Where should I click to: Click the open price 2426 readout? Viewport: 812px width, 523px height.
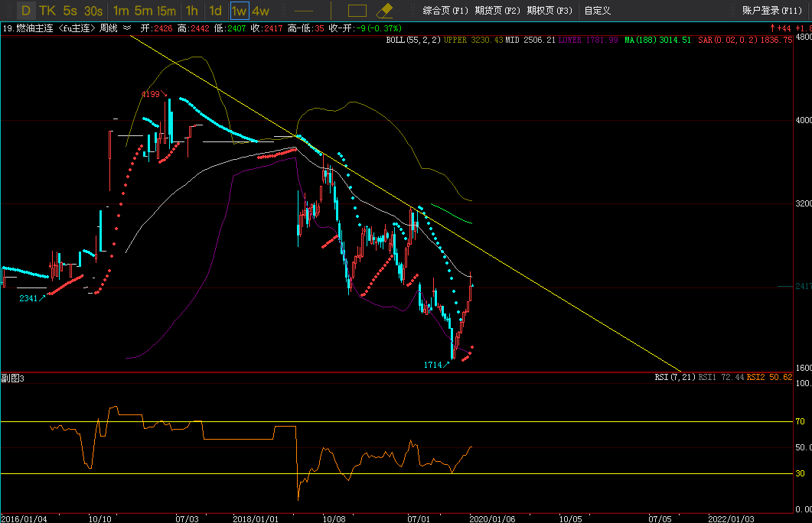(163, 28)
